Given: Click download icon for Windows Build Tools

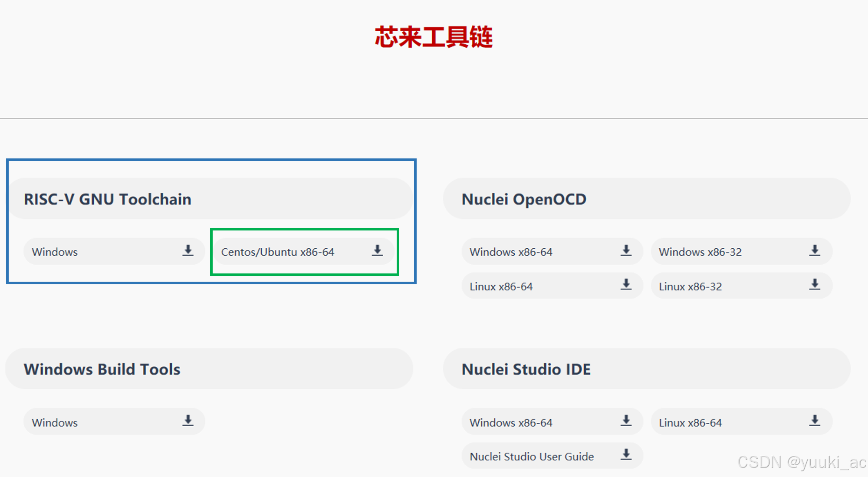Looking at the screenshot, I should tap(188, 421).
